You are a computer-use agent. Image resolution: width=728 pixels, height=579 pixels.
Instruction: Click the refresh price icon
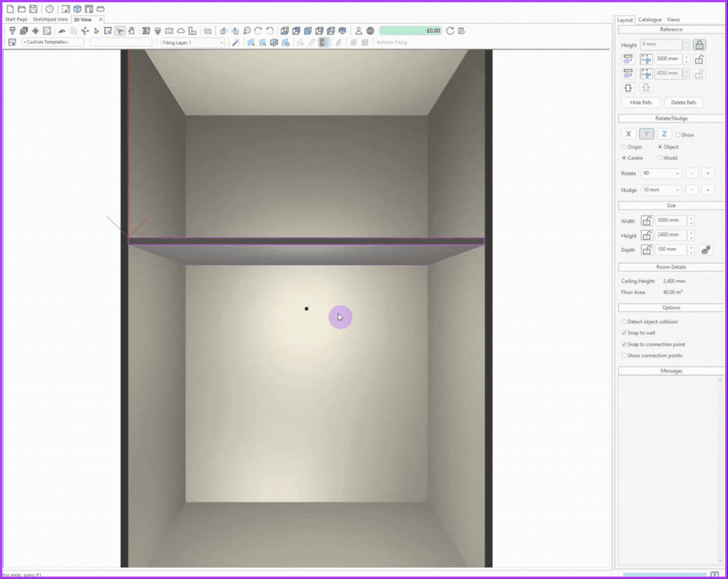[x=450, y=31]
